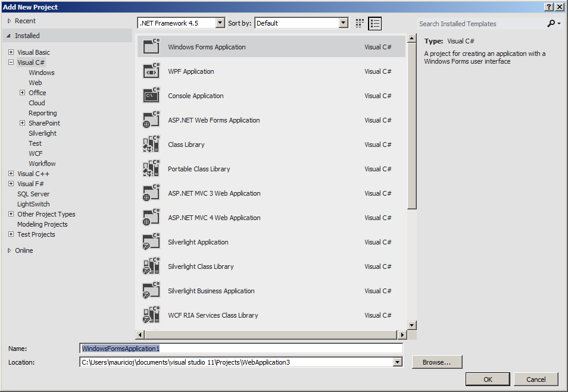Select the SQL Server node

point(33,194)
